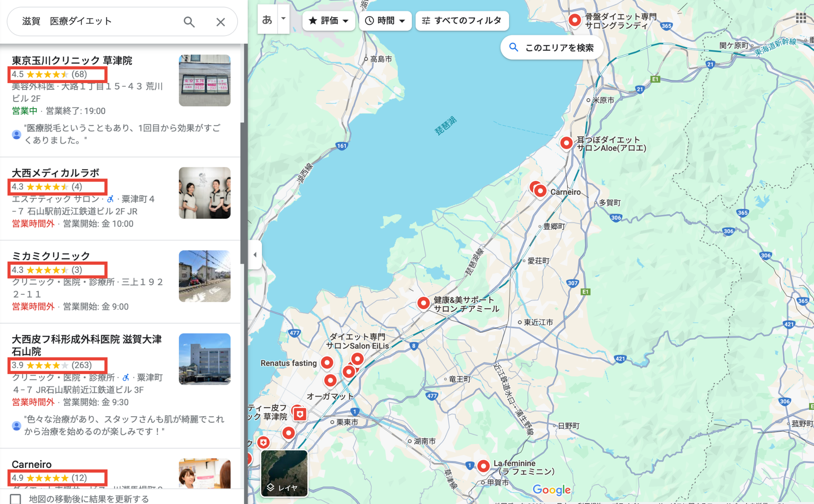814x504 pixels.
Task: Click the reviewer avatar beside 色々な治療があり review
Action: [x=16, y=426]
